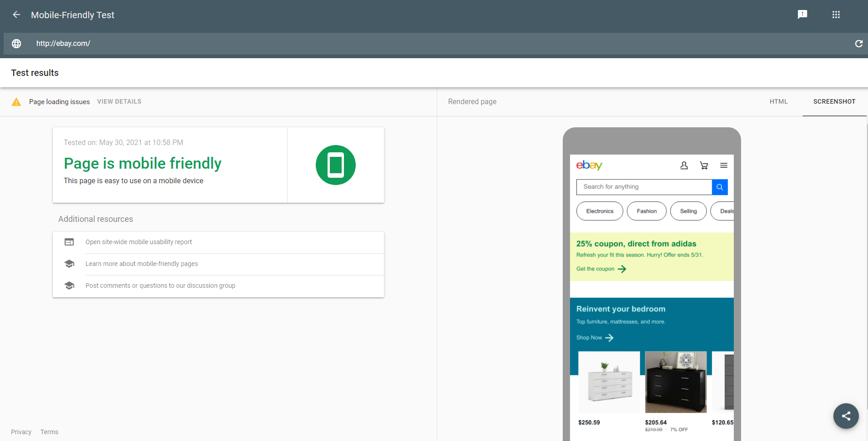868x441 pixels.
Task: Open the Google apps grid
Action: 836,15
